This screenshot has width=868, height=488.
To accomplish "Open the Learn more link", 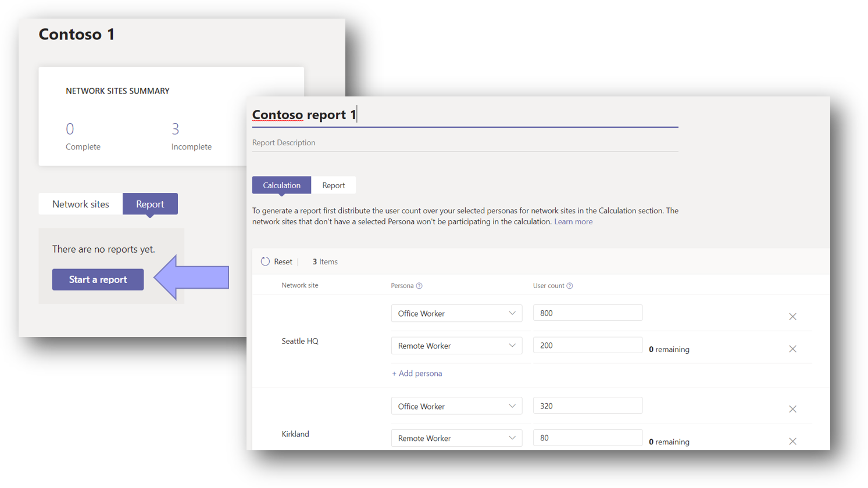I will point(573,221).
